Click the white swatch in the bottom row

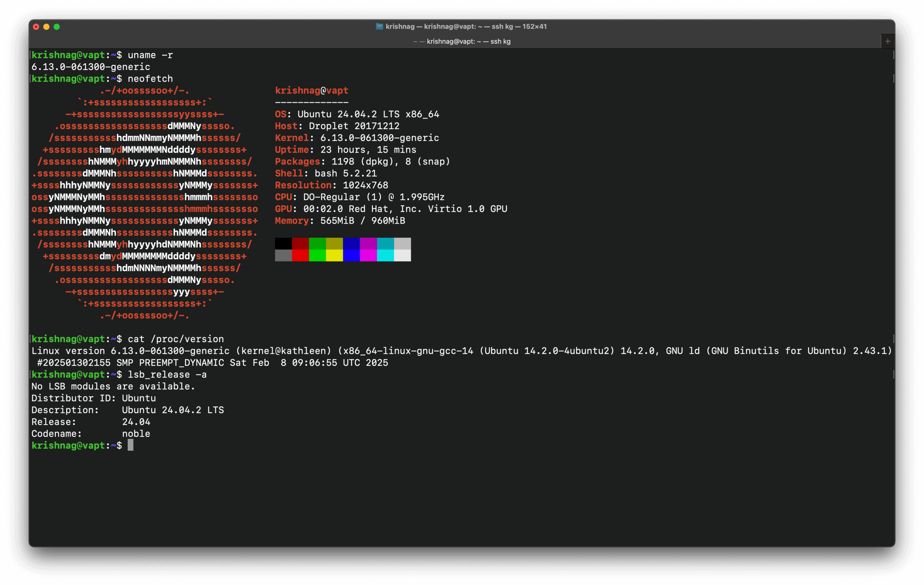pos(402,255)
